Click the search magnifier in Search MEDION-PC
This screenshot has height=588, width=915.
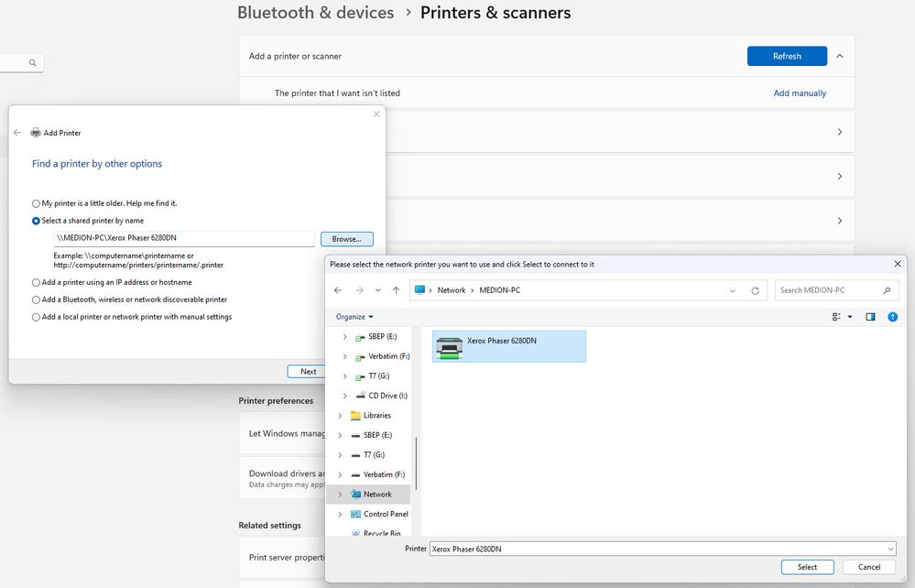[887, 290]
